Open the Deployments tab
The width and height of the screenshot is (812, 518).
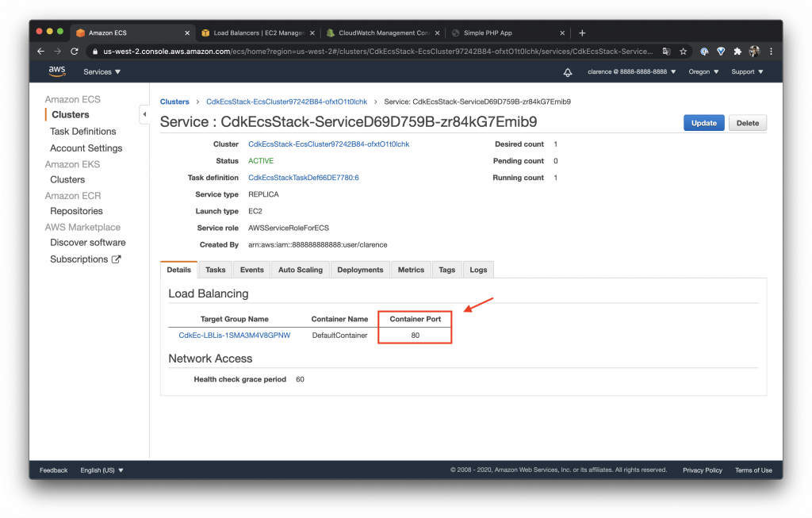(360, 270)
